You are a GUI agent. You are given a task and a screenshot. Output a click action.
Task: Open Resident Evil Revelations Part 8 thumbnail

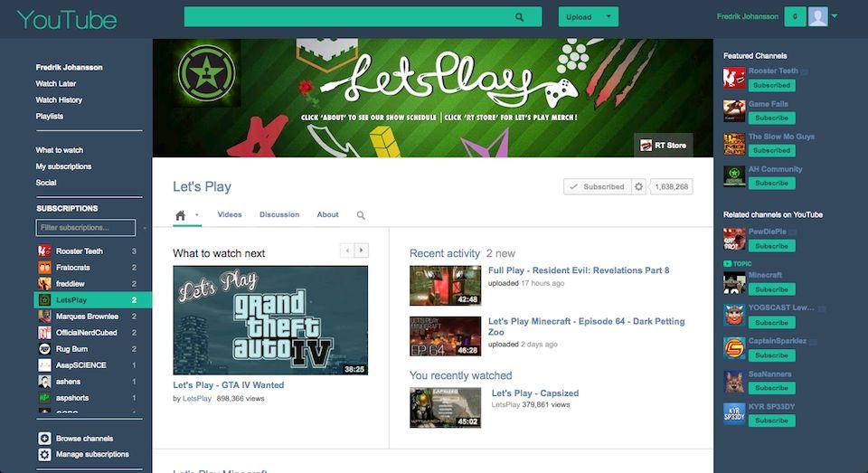[446, 286]
